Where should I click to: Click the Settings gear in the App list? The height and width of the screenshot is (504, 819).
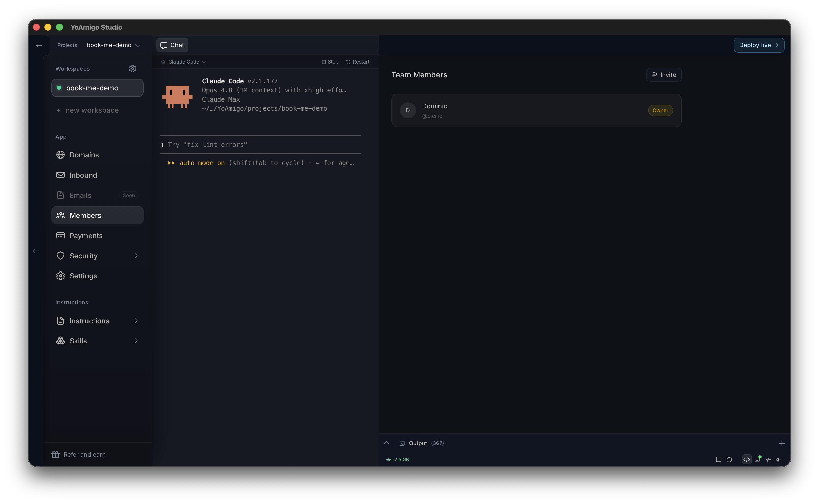[60, 276]
